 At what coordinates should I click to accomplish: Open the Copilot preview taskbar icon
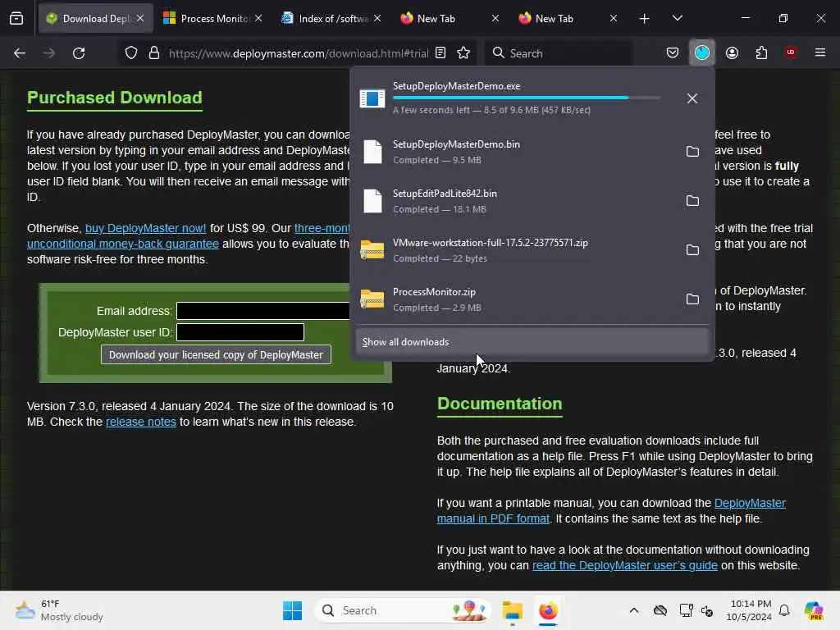click(x=814, y=610)
